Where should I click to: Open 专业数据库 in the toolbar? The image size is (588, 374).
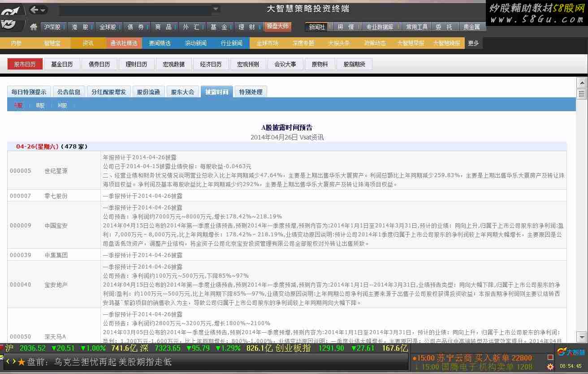pos(380,27)
